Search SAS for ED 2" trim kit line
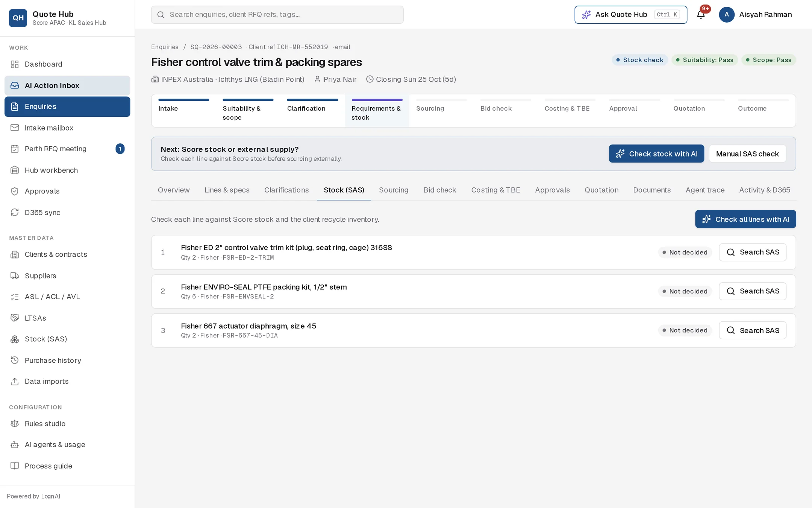Viewport: 812px width, 508px height. pyautogui.click(x=753, y=252)
